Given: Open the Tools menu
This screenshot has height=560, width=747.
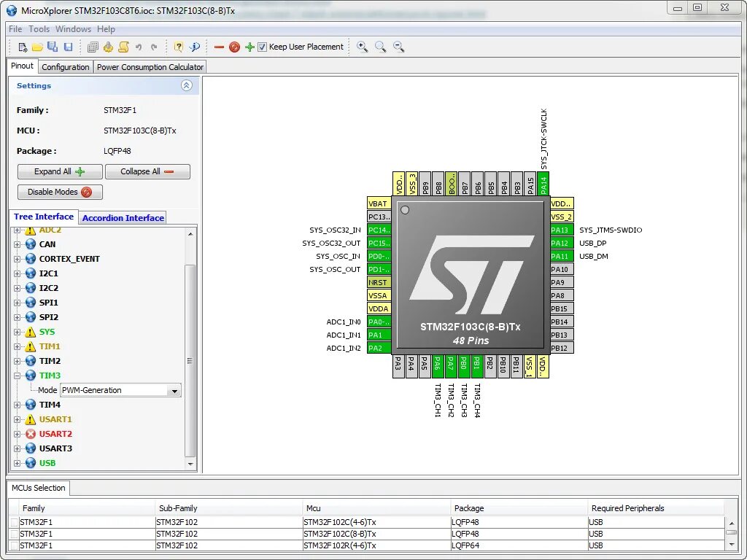Looking at the screenshot, I should point(39,29).
